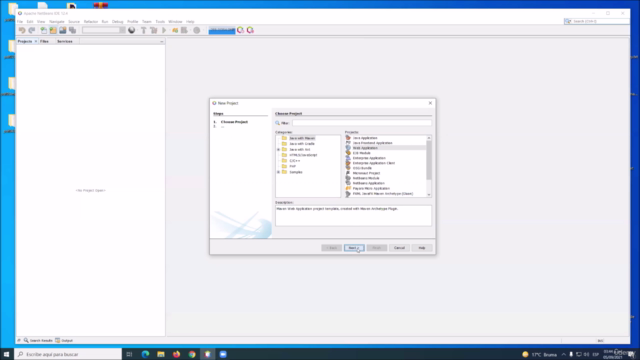Open the Debug menu

point(118,22)
